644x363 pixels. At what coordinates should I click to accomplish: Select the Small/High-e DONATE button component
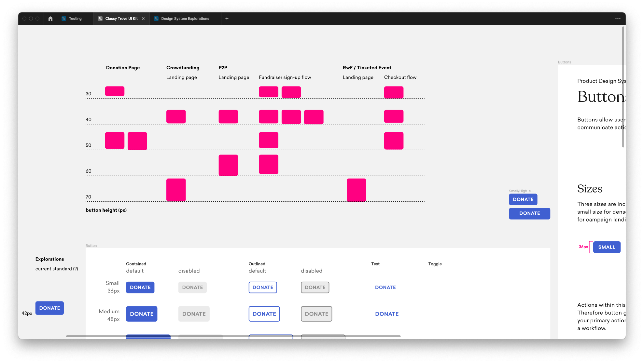click(523, 199)
